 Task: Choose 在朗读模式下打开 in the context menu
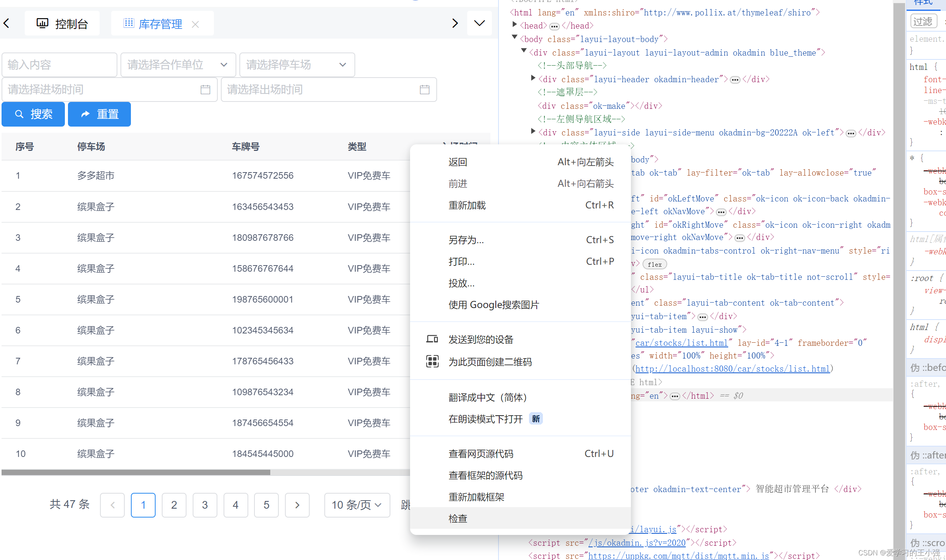click(520, 419)
